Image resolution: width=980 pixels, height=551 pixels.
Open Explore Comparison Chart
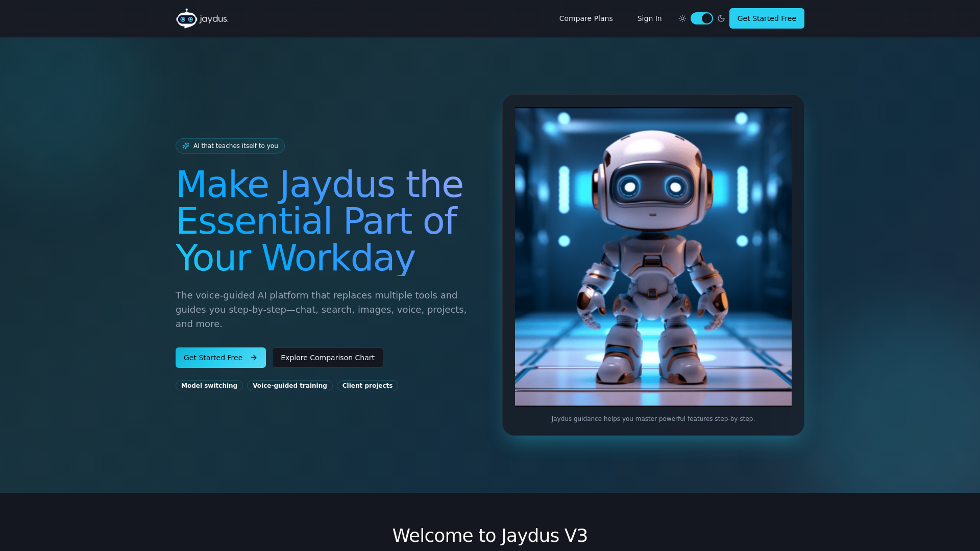tap(327, 358)
